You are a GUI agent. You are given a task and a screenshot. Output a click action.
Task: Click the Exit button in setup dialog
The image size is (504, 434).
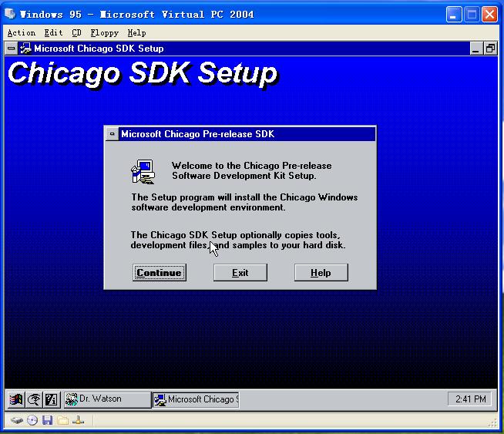tap(240, 273)
